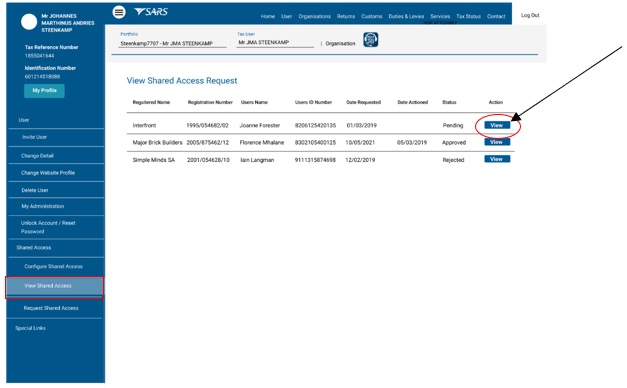Image resolution: width=627 pixels, height=388 pixels.
Task: Expand the Shared Access section
Action: (x=34, y=248)
